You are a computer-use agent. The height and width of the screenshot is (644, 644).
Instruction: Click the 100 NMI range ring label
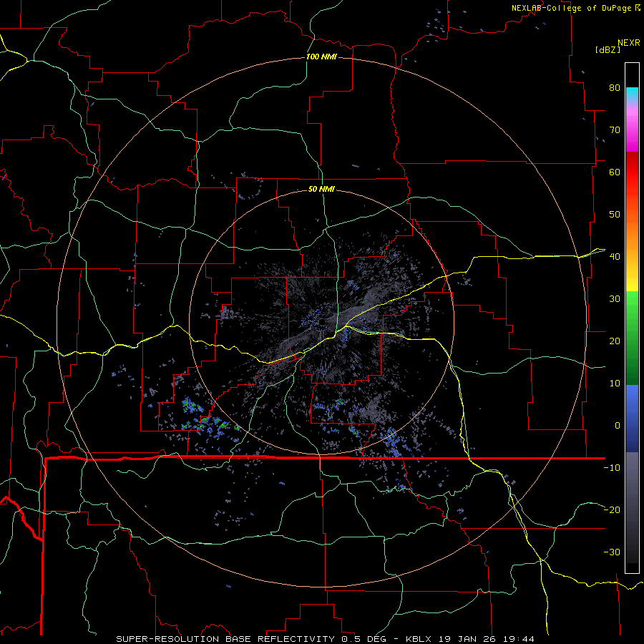pos(321,57)
